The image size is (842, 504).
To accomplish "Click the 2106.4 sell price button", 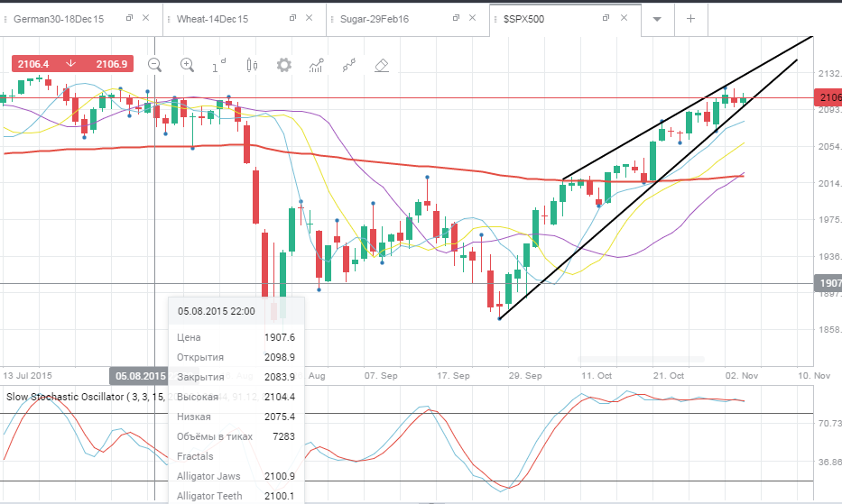I will (33, 64).
